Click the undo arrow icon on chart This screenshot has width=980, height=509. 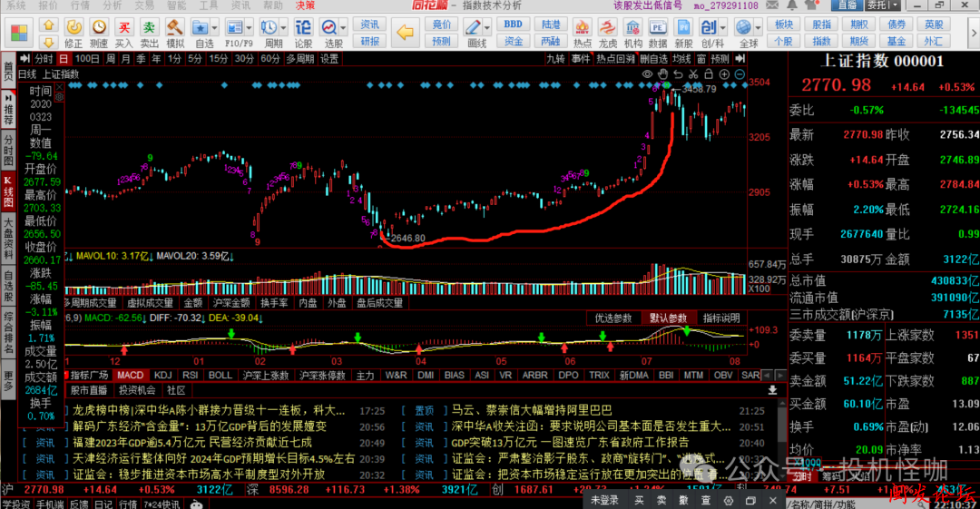(678, 73)
